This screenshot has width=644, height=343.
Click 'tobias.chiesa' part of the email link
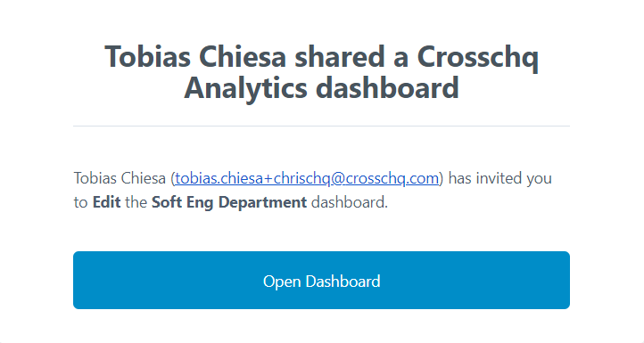click(x=219, y=178)
